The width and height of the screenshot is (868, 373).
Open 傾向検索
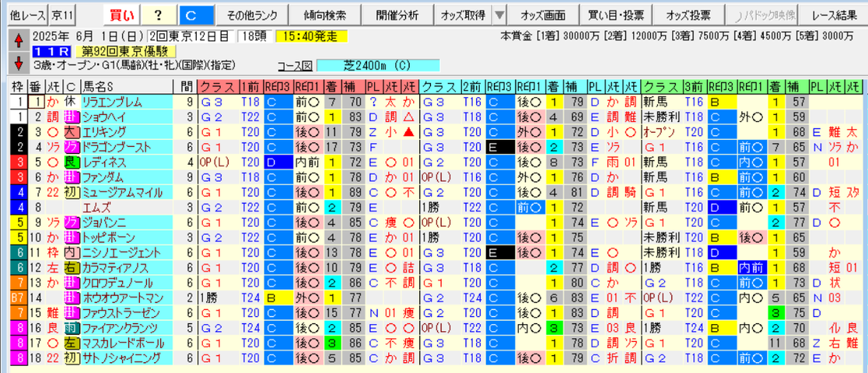pos(324,16)
